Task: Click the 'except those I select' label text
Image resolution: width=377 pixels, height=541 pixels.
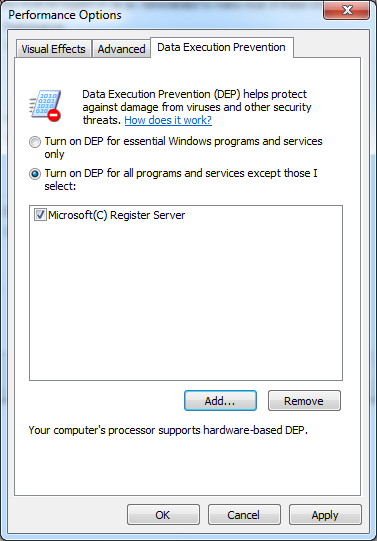Action: click(x=181, y=179)
